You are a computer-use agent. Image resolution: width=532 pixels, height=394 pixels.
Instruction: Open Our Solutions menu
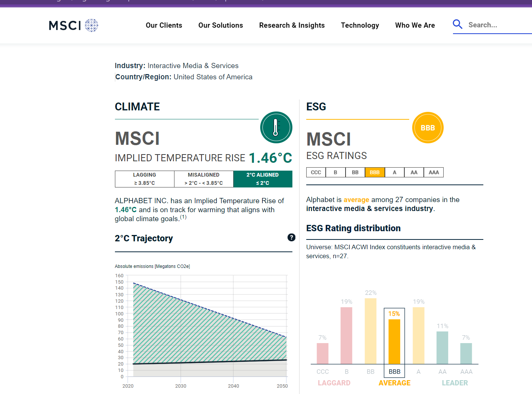(x=221, y=25)
